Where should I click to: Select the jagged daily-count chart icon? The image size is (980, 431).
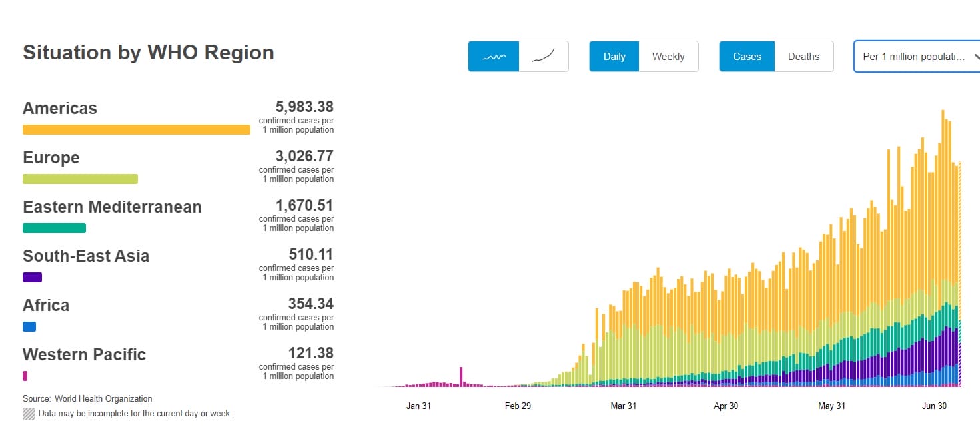tap(493, 57)
